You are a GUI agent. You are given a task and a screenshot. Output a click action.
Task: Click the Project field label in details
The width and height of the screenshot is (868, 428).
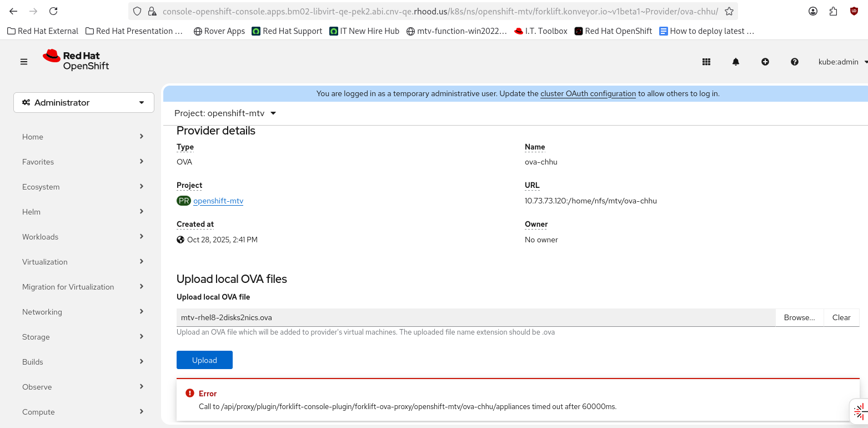pyautogui.click(x=189, y=185)
